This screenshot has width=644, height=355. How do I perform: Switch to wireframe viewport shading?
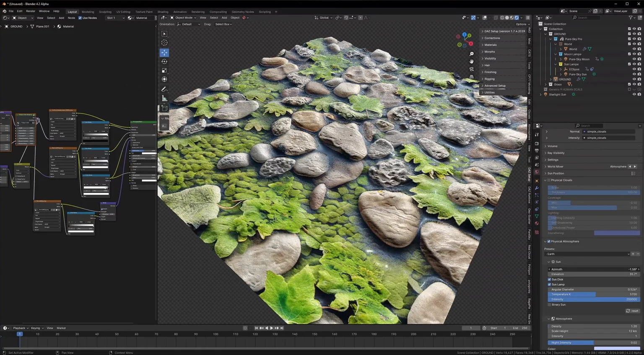click(x=502, y=18)
